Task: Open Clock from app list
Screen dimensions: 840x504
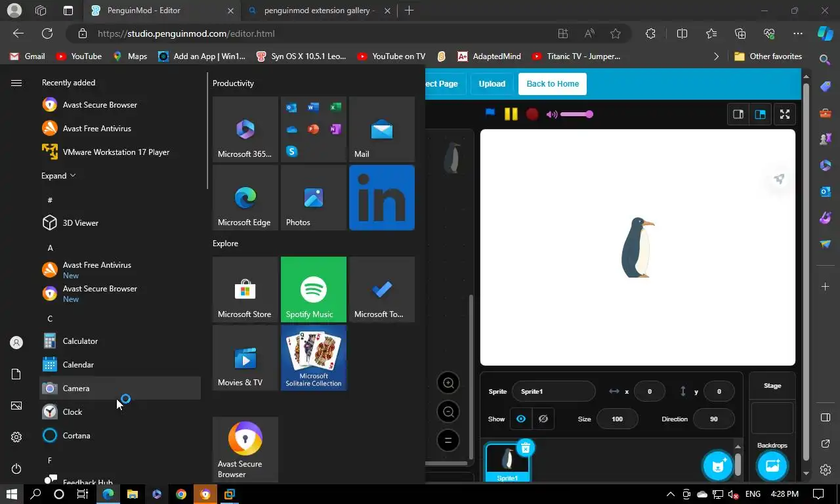Action: coord(120,411)
